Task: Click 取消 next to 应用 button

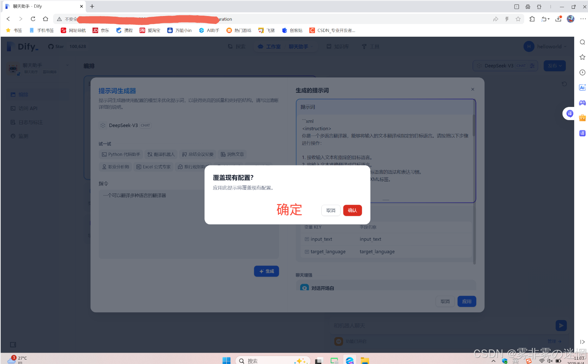Action: [x=445, y=301]
